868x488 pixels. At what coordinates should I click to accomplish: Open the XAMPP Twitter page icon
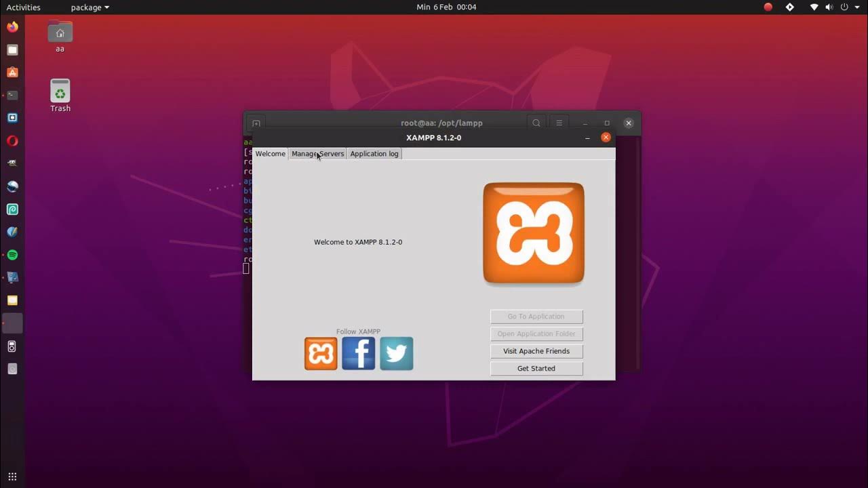point(397,354)
